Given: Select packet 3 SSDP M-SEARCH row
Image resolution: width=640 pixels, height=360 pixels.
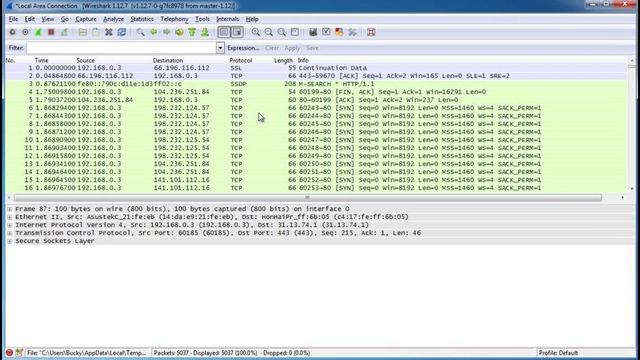Looking at the screenshot, I should pos(316,84).
